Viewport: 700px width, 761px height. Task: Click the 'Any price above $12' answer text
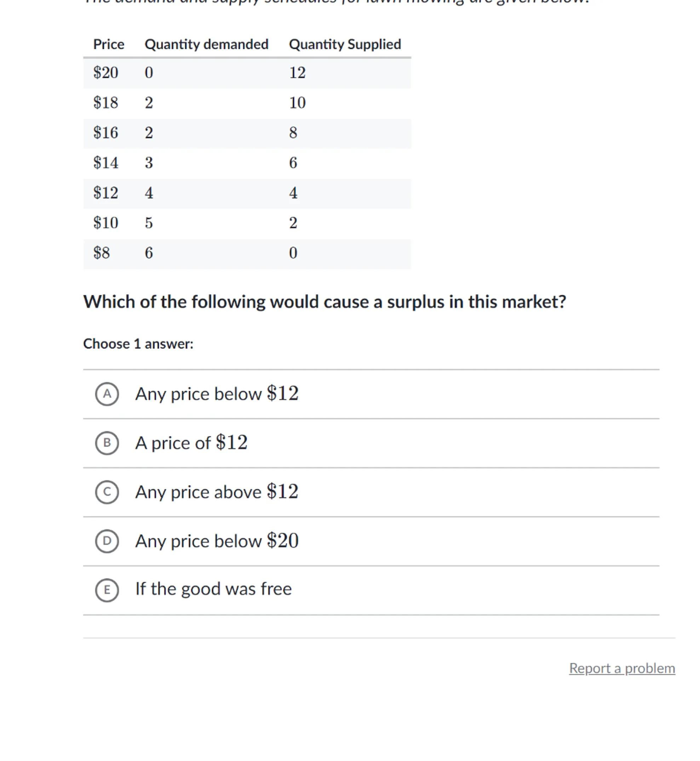217,492
